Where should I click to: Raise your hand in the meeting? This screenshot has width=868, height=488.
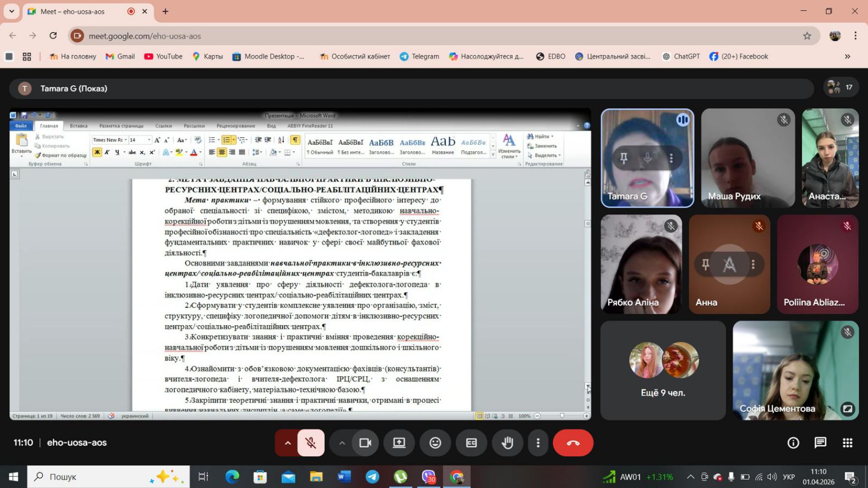pyautogui.click(x=507, y=443)
